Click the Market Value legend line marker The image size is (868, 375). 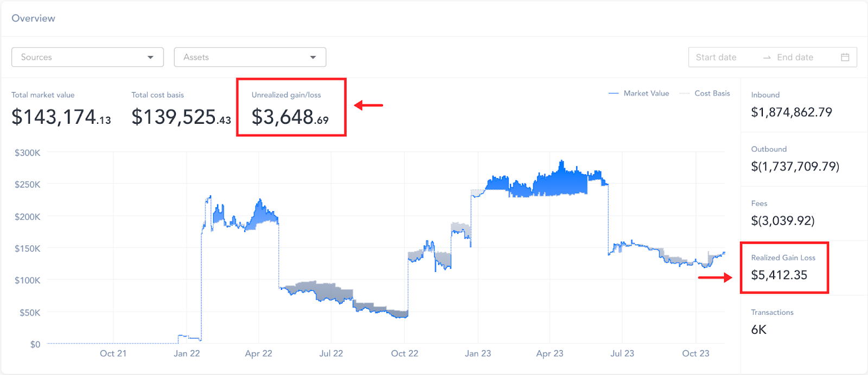[614, 93]
